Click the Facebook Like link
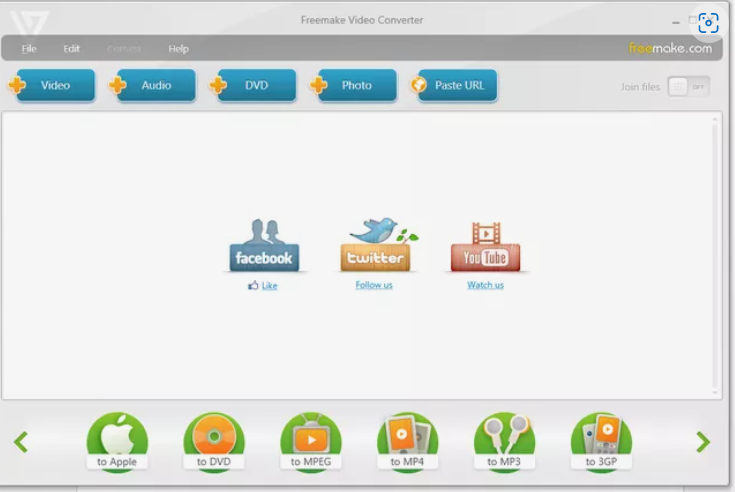 coord(270,285)
